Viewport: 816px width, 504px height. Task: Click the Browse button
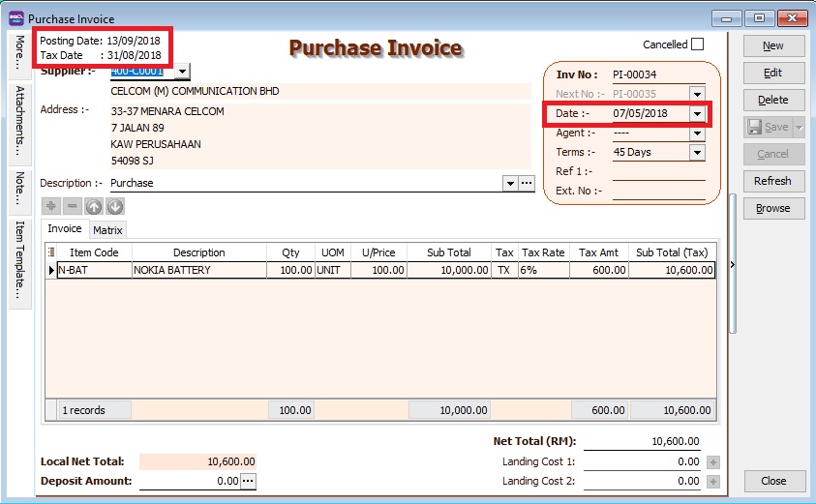point(772,208)
